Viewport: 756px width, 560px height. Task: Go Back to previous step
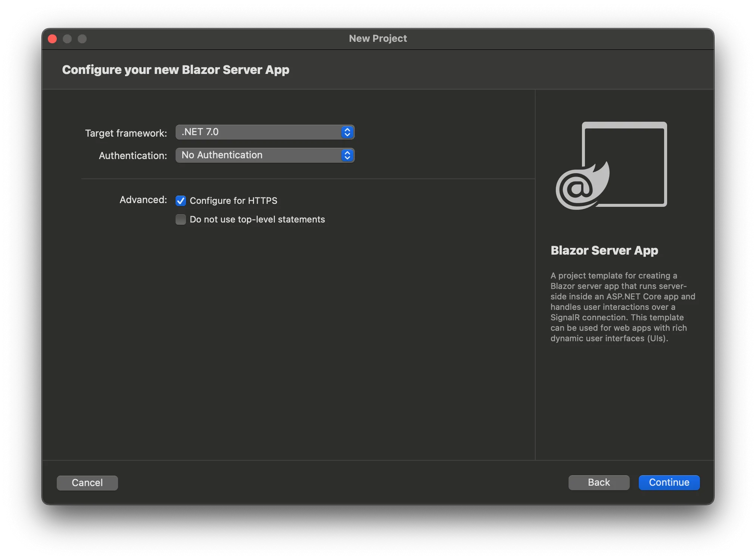pyautogui.click(x=599, y=482)
